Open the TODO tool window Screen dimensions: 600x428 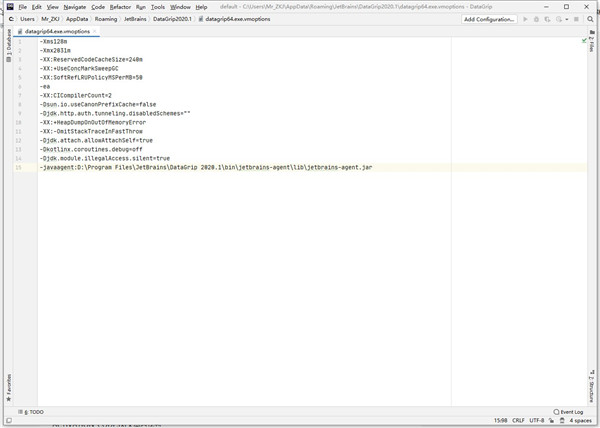pyautogui.click(x=32, y=411)
